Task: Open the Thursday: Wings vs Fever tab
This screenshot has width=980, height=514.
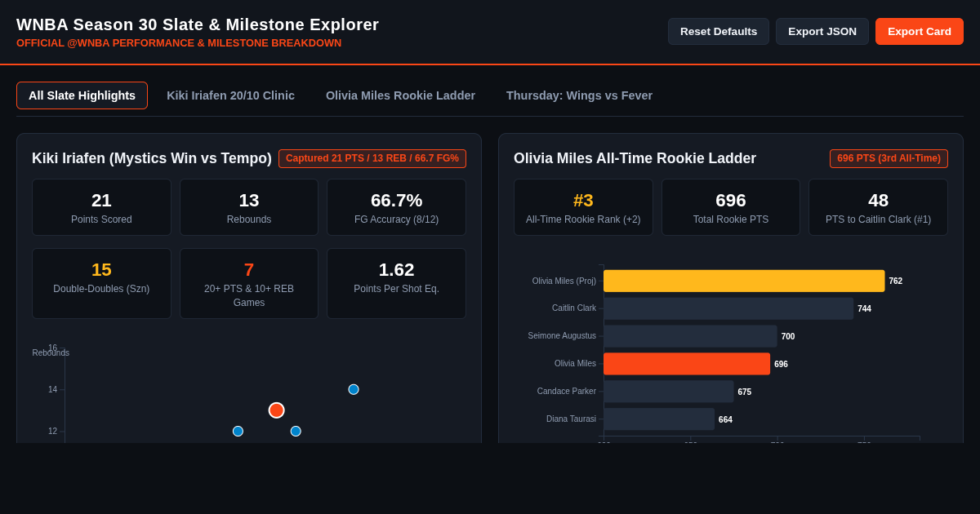Action: 579,95
